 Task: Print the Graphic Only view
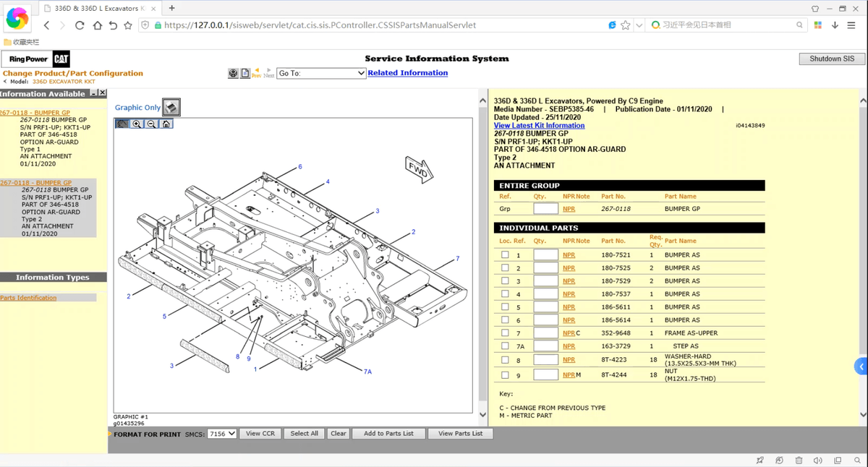click(x=171, y=108)
